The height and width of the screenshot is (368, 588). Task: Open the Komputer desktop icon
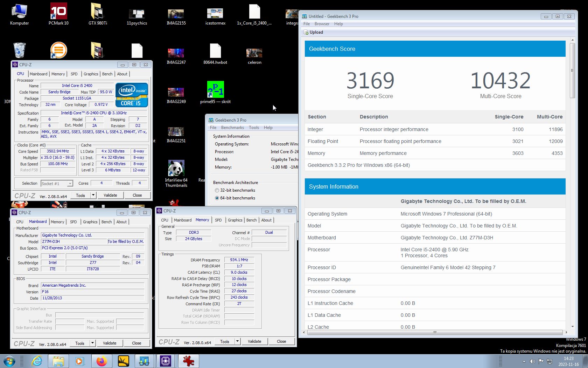pyautogui.click(x=19, y=14)
